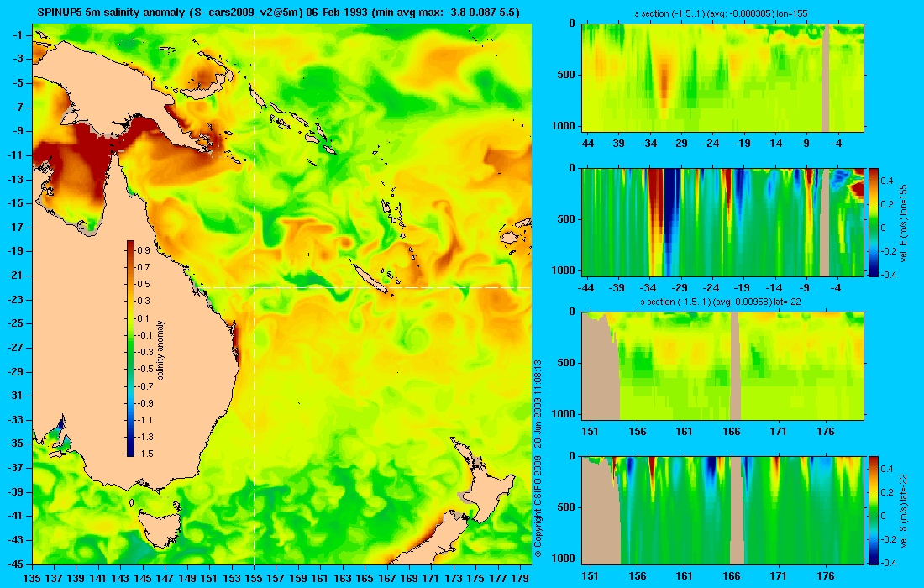
Task: Click the vertical dashed section line at longitude 155
Action: pos(254,294)
